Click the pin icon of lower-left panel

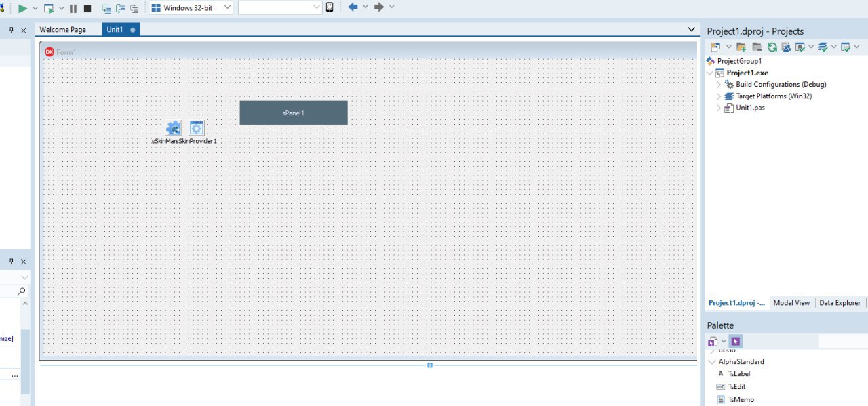pyautogui.click(x=12, y=261)
